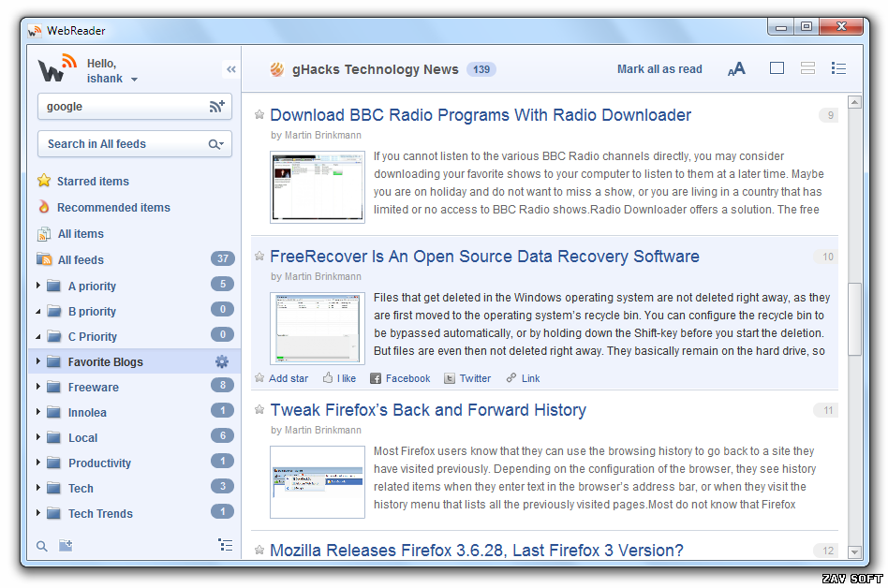This screenshot has width=888, height=588.
Task: Select the Freeware folder
Action: pos(94,387)
